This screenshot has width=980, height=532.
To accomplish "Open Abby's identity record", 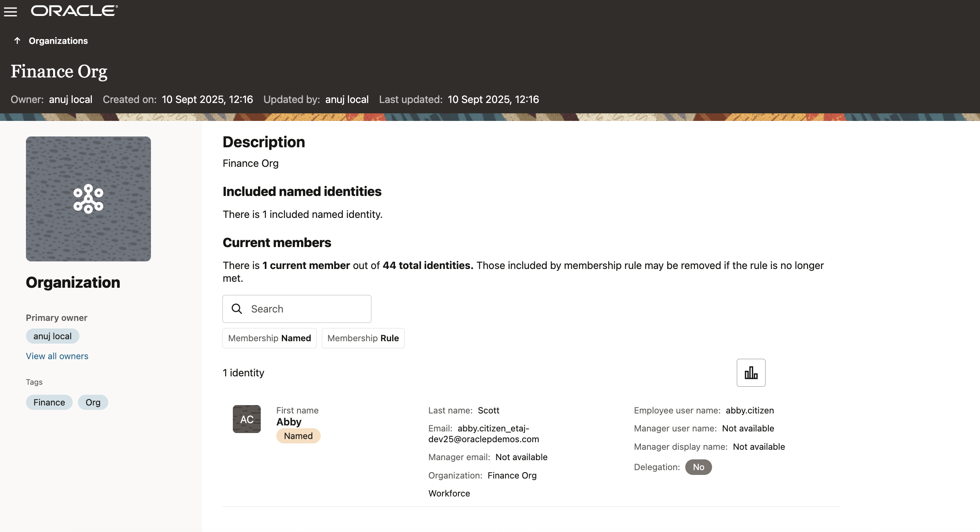I will 289,422.
